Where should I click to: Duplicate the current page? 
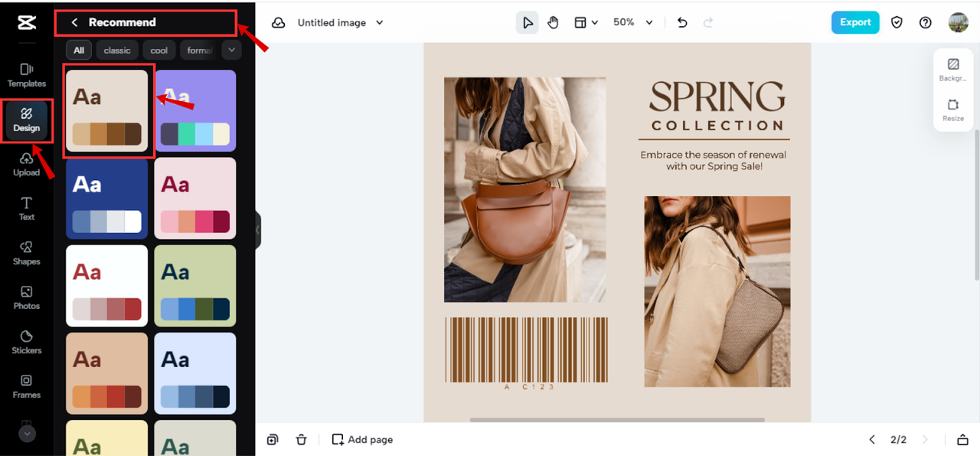click(273, 440)
